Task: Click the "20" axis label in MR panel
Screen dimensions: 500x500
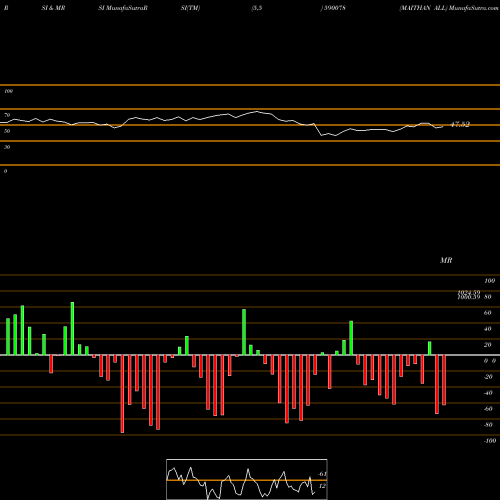Action: pos(488,345)
